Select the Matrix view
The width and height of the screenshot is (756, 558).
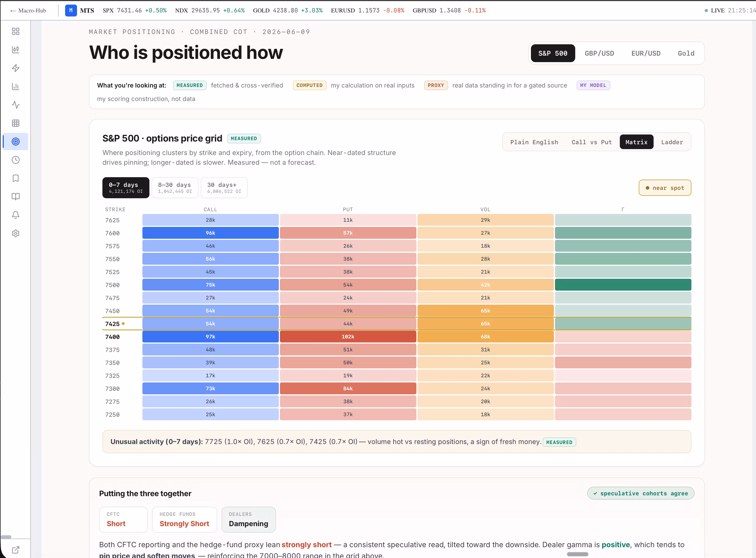click(x=636, y=142)
